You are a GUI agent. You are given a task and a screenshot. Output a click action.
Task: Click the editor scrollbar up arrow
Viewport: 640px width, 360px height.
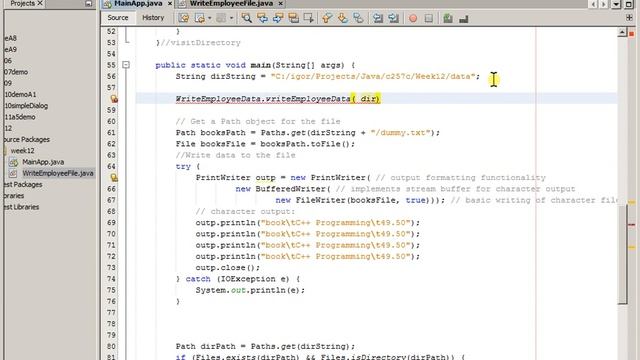(x=622, y=32)
